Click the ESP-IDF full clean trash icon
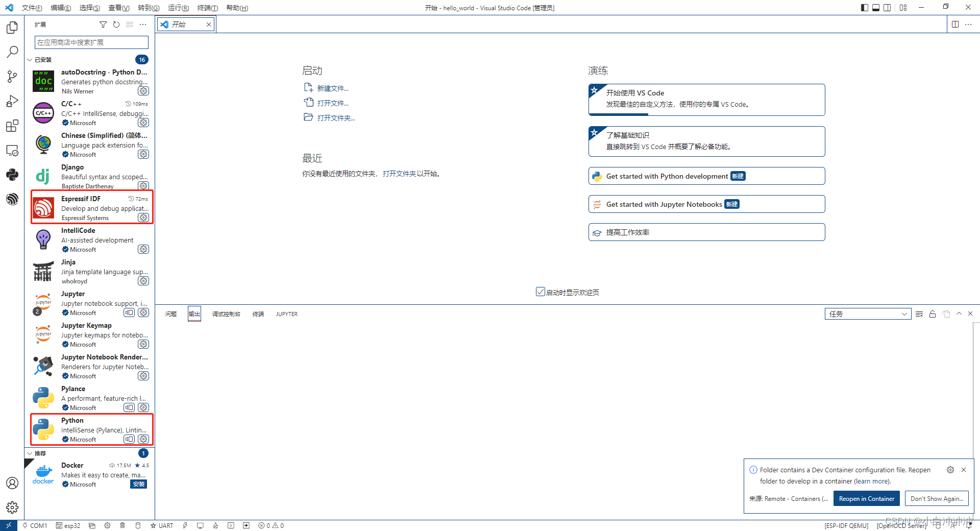 tap(122, 525)
